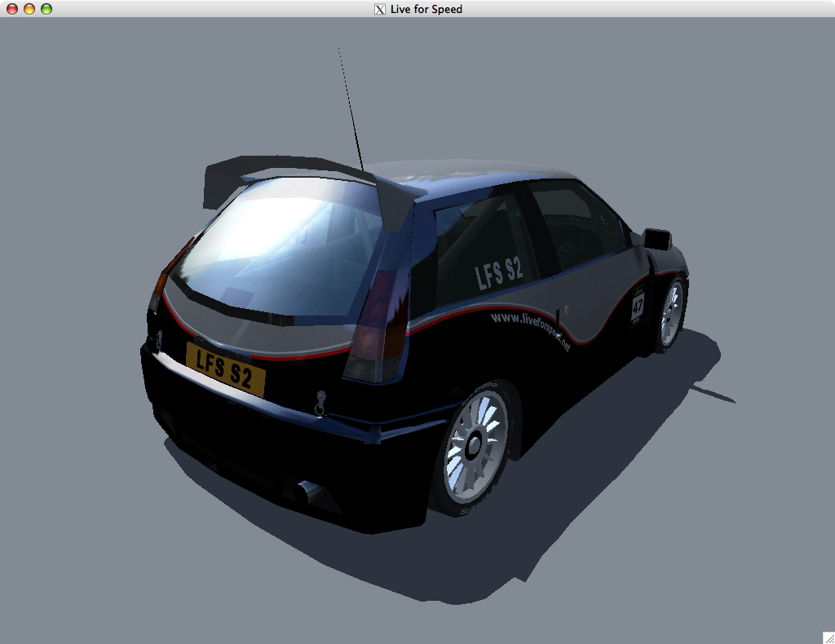Click the red close window button
Image resolution: width=835 pixels, height=644 pixels.
[x=11, y=9]
